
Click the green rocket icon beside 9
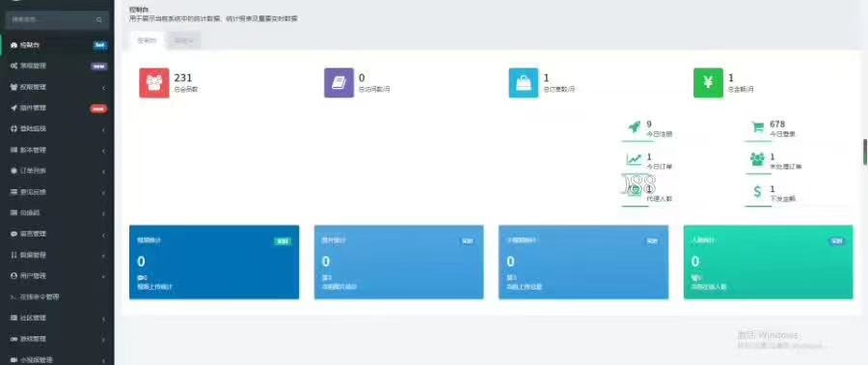click(634, 126)
